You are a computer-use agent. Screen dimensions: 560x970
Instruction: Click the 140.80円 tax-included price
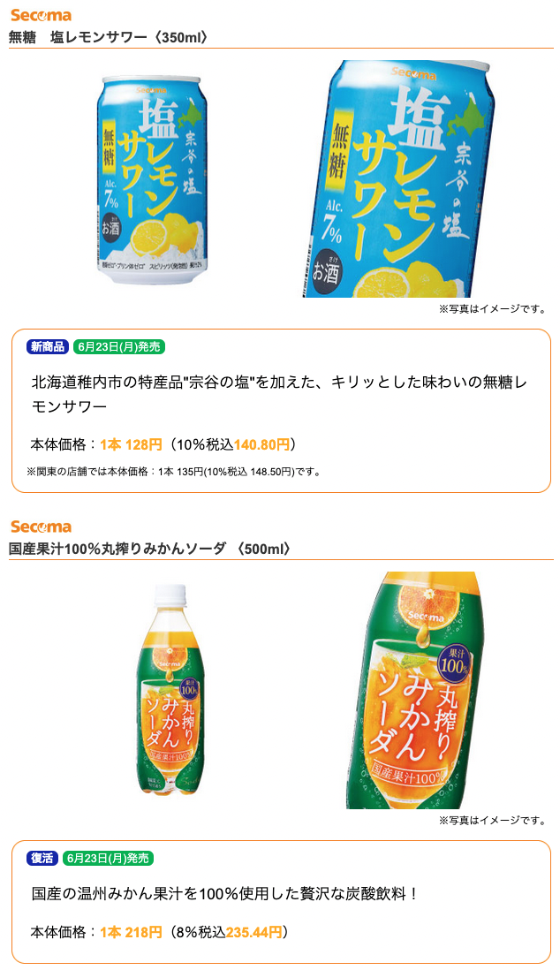(261, 444)
